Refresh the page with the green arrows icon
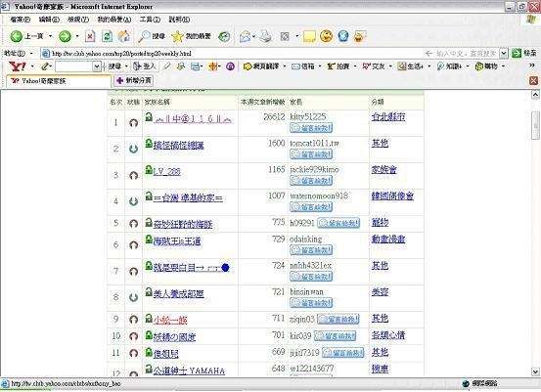Screen dimensions: 541x392 point(108,36)
